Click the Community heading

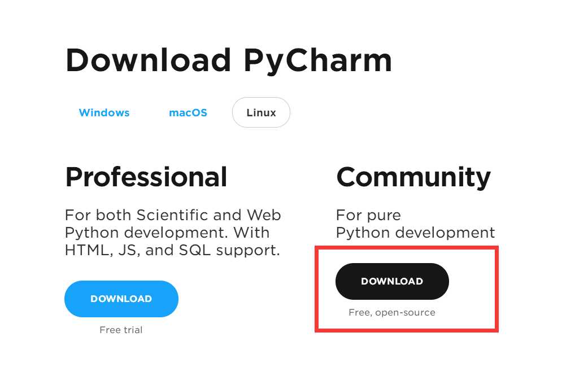coord(413,178)
